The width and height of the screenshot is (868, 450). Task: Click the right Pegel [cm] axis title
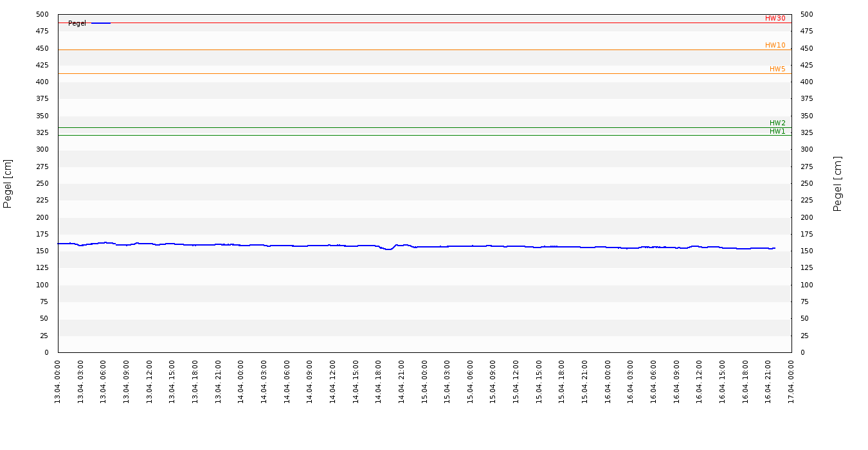coord(838,183)
